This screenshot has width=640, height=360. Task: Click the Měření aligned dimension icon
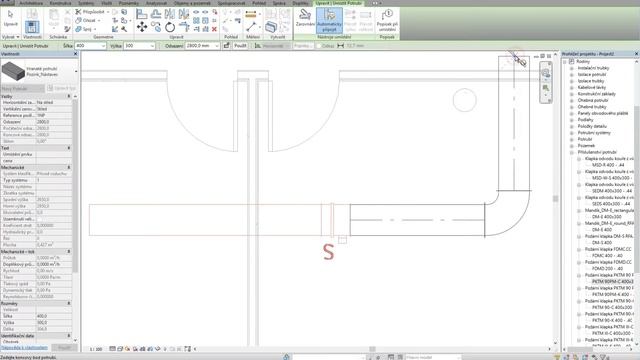pos(251,14)
